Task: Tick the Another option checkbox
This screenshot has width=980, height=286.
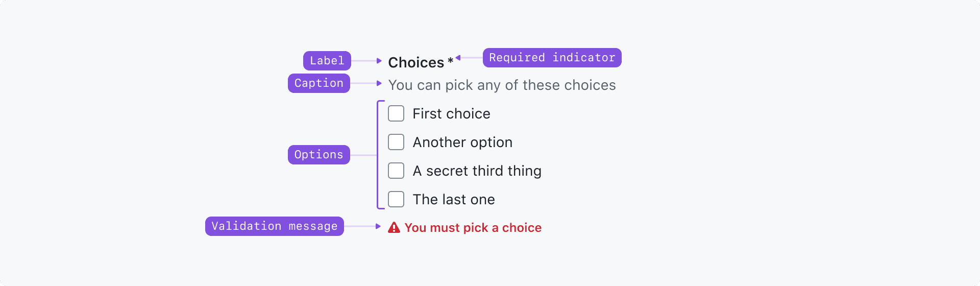Action: coord(396,142)
